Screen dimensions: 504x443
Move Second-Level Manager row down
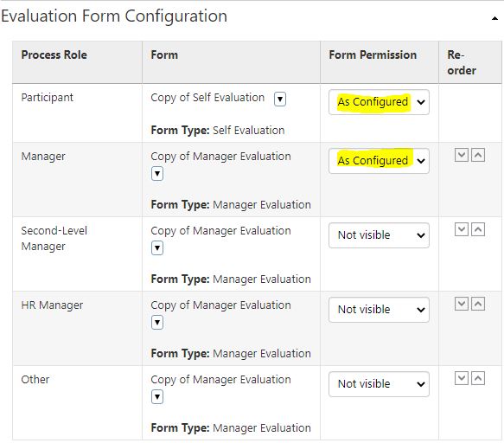click(462, 229)
